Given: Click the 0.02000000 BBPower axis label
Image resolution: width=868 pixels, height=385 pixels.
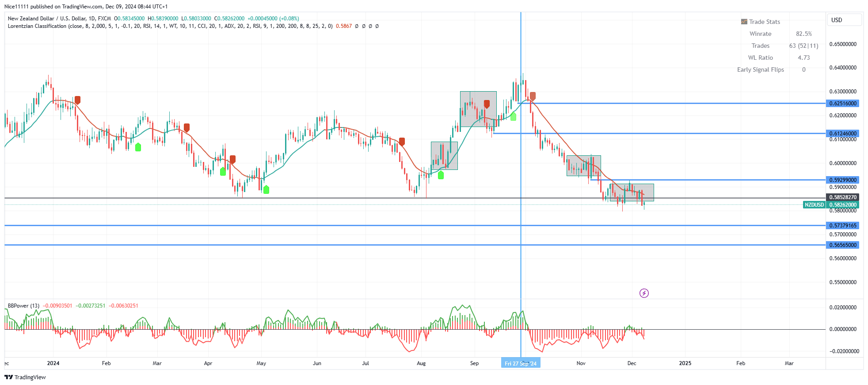Looking at the screenshot, I should pyautogui.click(x=843, y=308).
